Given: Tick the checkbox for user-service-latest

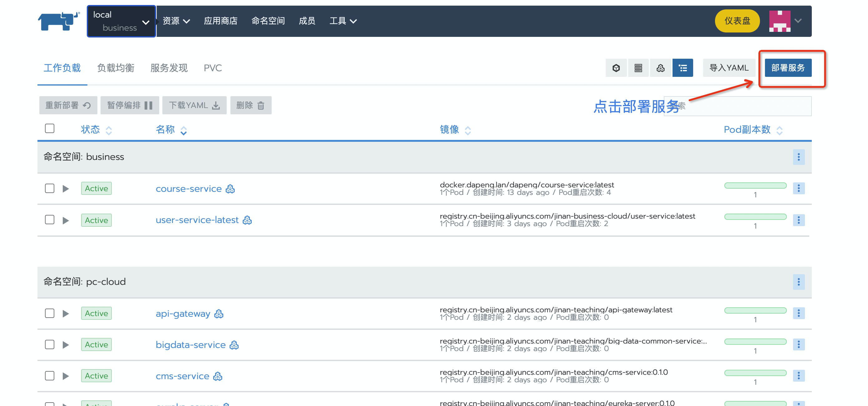Looking at the screenshot, I should [x=50, y=220].
